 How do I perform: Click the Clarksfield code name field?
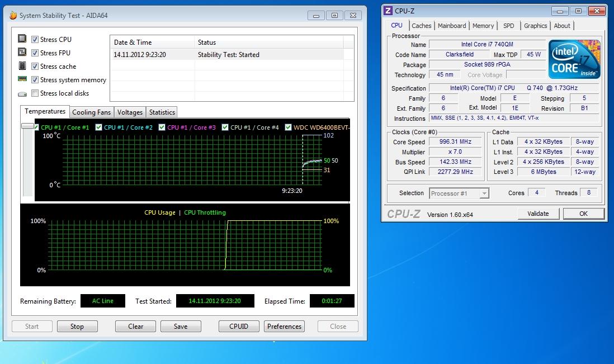pos(459,54)
